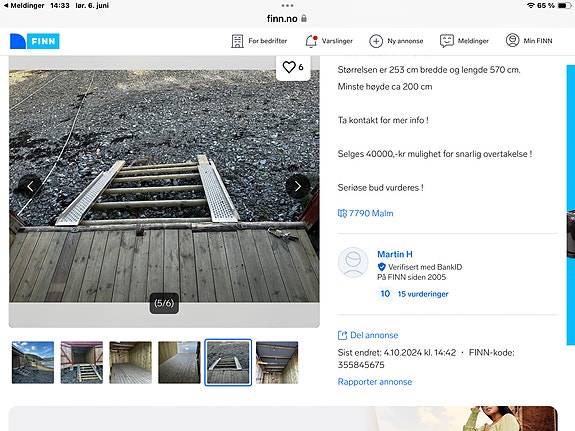575x431 pixels.
Task: Select last thumbnail showing ceiling
Action: (x=277, y=362)
